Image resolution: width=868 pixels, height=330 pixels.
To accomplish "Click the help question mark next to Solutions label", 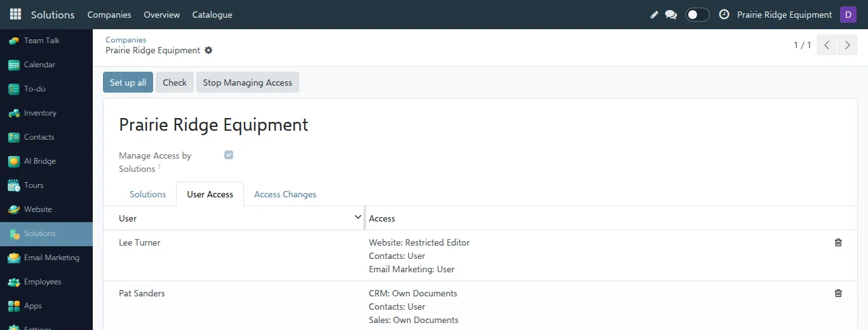I will click(x=159, y=167).
